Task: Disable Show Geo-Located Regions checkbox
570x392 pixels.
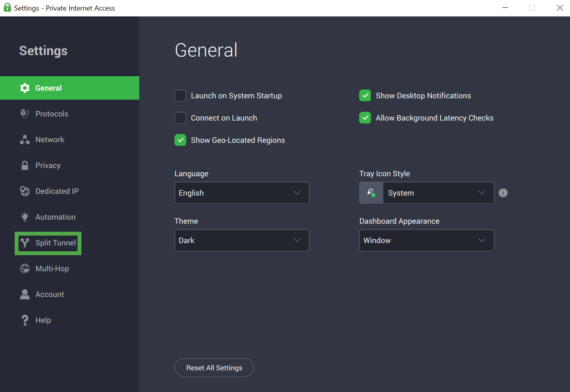Action: click(x=180, y=140)
